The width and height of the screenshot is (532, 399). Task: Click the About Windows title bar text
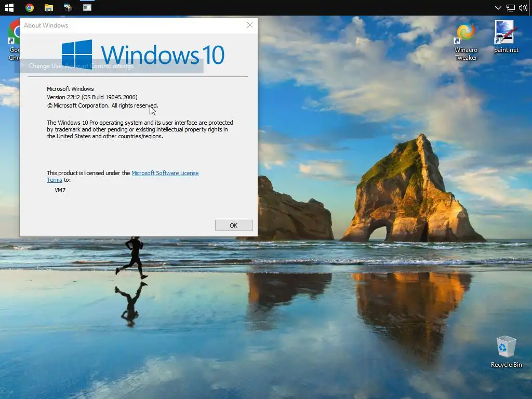(x=46, y=25)
